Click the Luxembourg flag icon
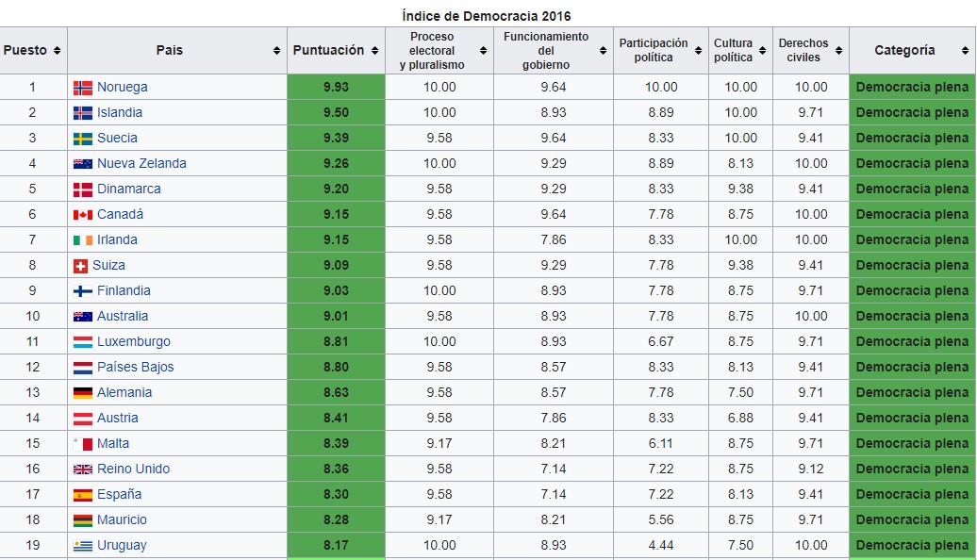Image resolution: width=977 pixels, height=560 pixels. point(83,342)
